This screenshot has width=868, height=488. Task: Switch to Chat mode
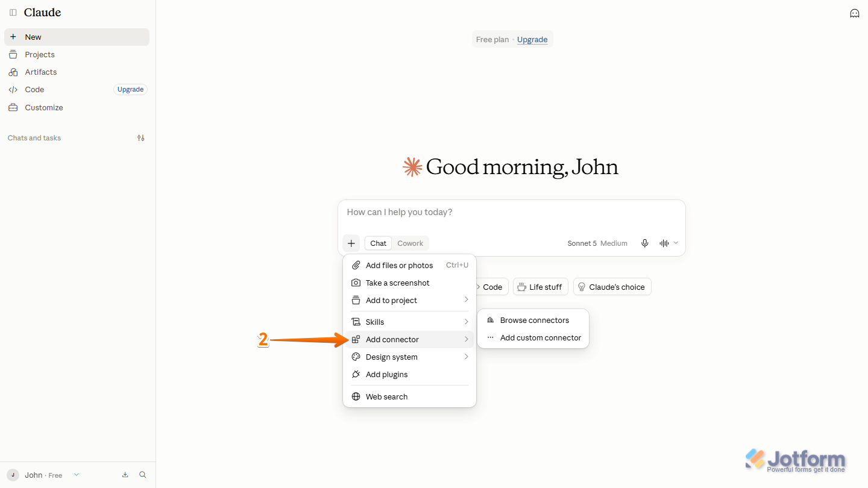pyautogui.click(x=379, y=243)
